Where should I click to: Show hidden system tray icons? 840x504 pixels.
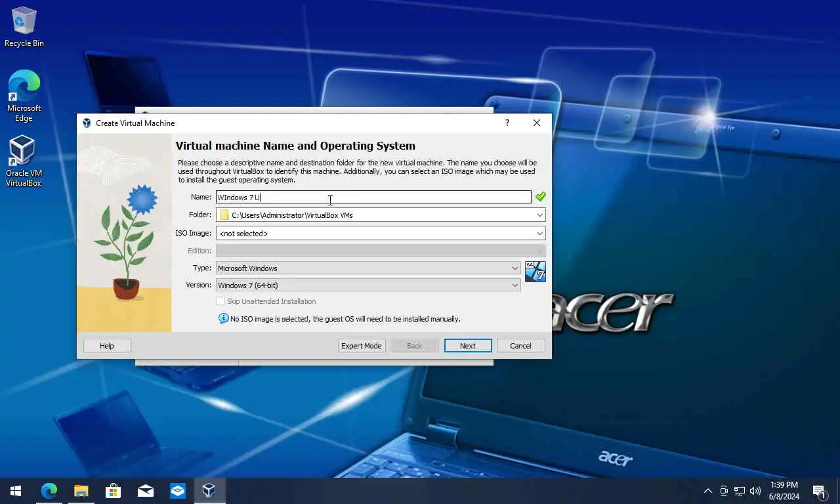click(707, 491)
